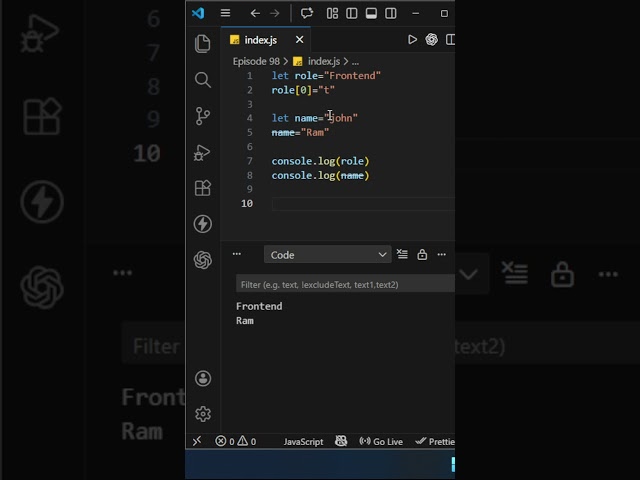The height and width of the screenshot is (480, 640).
Task: Select the Ram output line
Action: pos(245,321)
